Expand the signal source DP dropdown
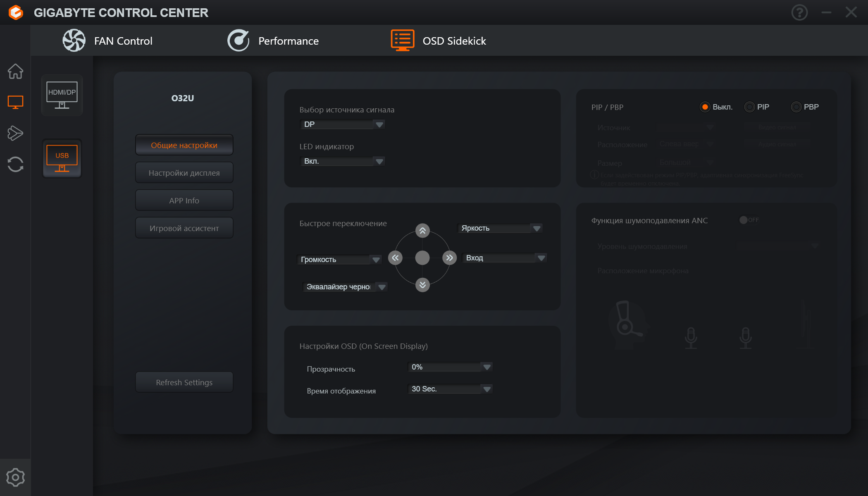Screen dimensions: 868x496 [342, 124]
